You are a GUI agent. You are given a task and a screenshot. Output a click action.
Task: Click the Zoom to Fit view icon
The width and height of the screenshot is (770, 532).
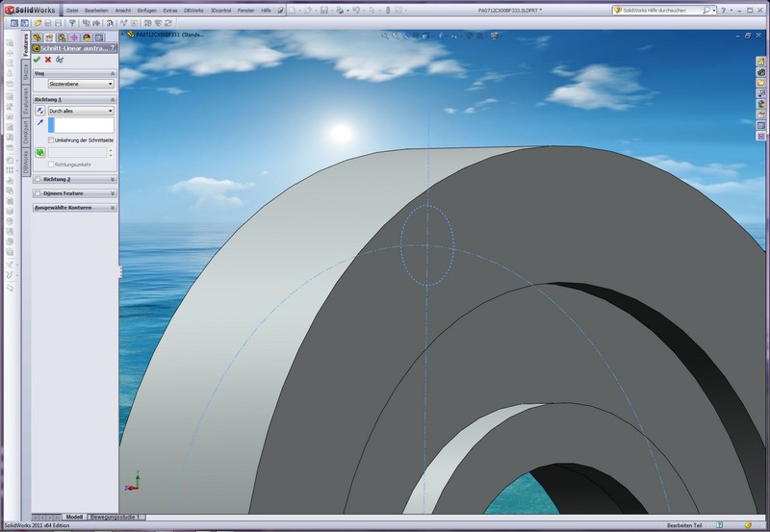pyautogui.click(x=384, y=36)
